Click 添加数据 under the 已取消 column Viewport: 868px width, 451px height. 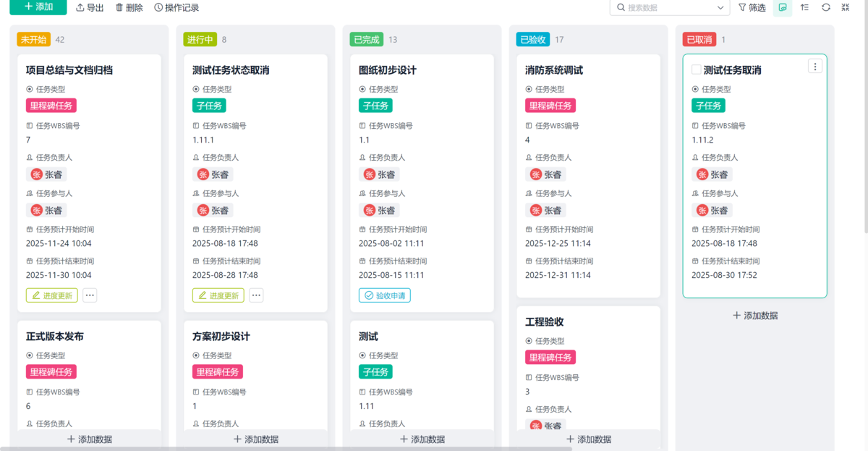point(756,315)
